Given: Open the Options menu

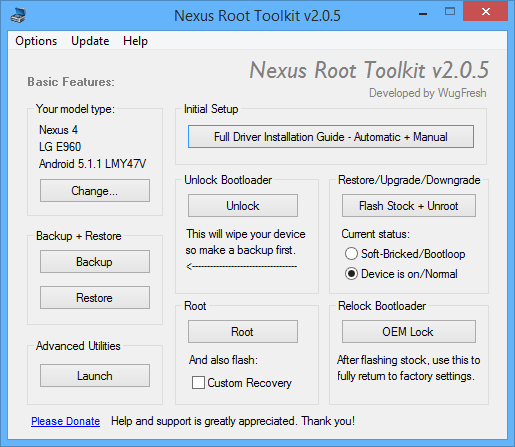Looking at the screenshot, I should point(36,41).
